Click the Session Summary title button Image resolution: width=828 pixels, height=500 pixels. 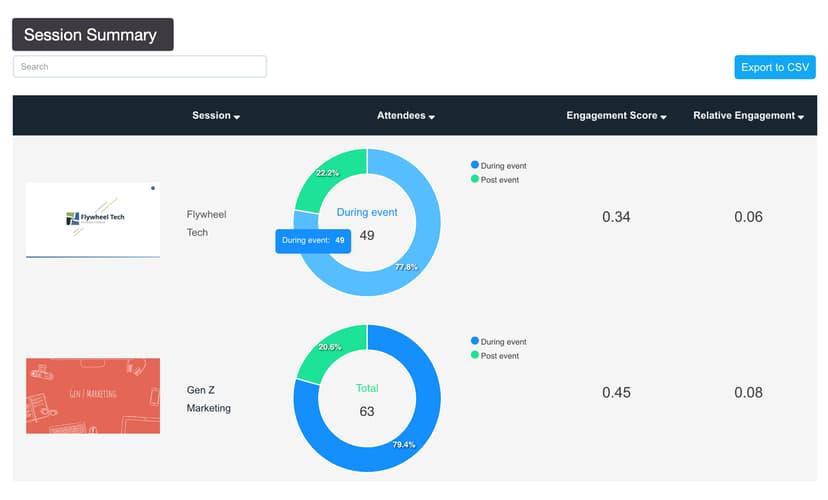pyautogui.click(x=92, y=35)
